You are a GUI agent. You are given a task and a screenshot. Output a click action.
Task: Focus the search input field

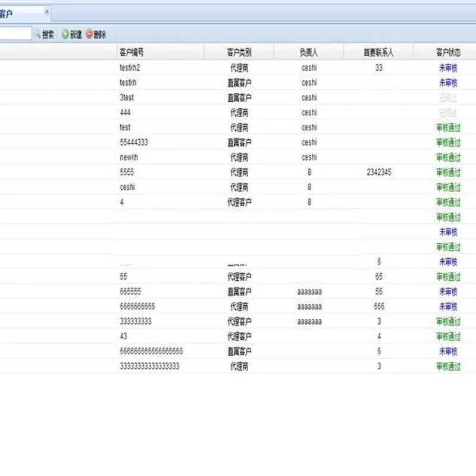coord(15,33)
